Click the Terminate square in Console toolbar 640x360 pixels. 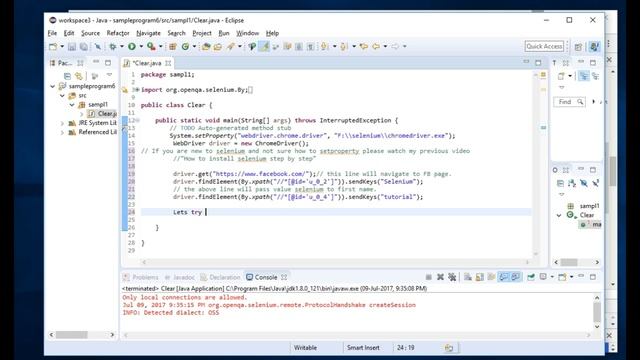(428, 277)
